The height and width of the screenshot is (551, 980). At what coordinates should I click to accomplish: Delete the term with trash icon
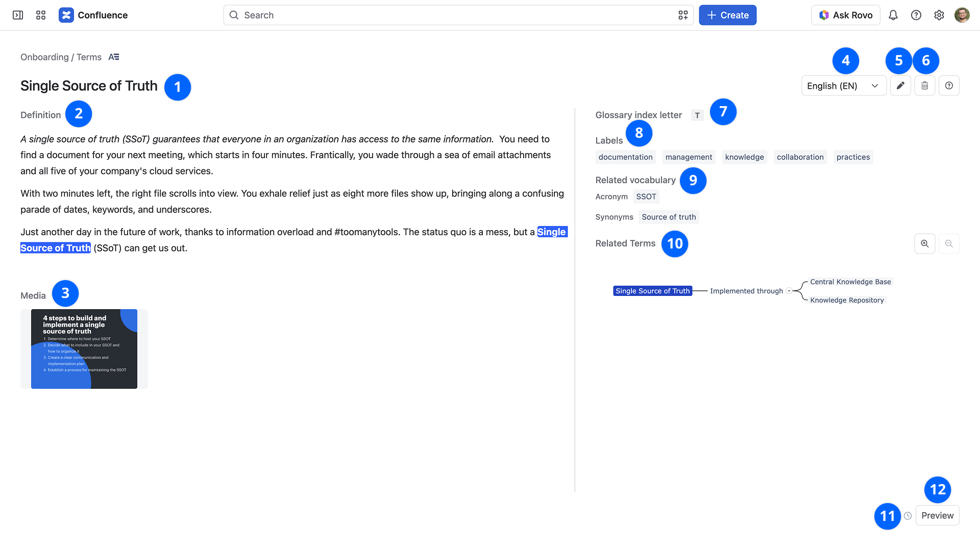point(925,86)
